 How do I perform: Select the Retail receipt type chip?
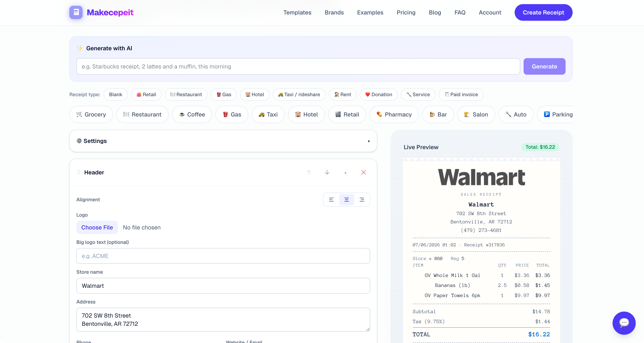(146, 95)
